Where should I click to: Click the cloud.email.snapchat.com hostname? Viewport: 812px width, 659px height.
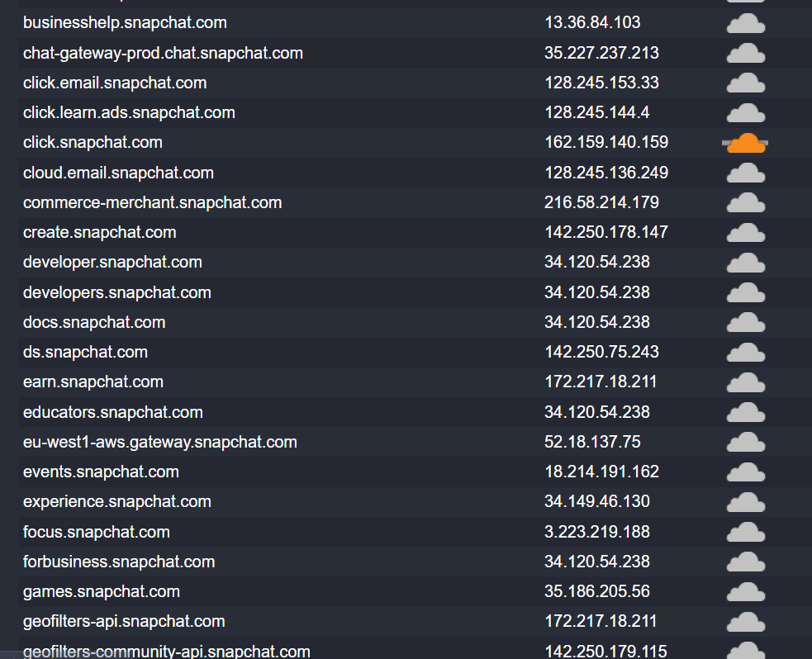point(119,173)
